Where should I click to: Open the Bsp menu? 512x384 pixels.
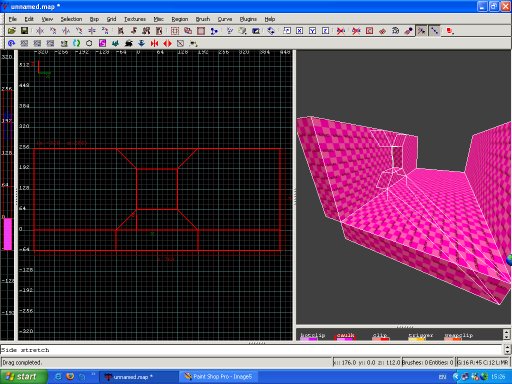coord(94,19)
